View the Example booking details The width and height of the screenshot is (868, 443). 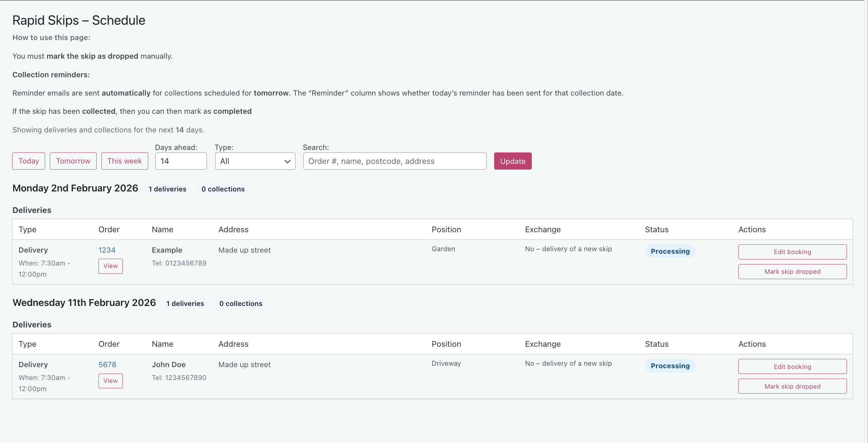pyautogui.click(x=110, y=266)
